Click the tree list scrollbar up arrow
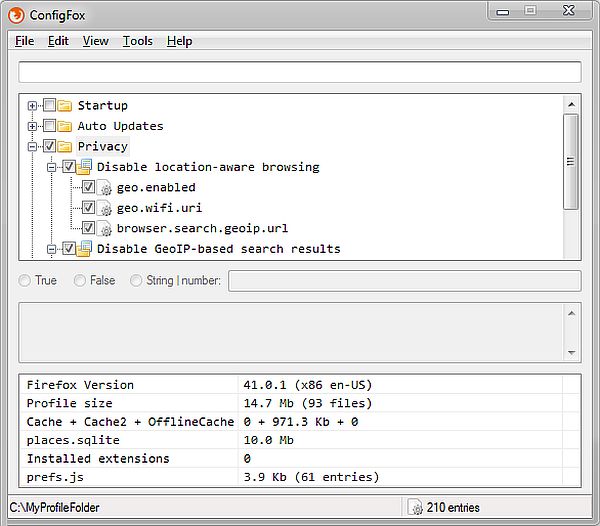 coord(571,104)
